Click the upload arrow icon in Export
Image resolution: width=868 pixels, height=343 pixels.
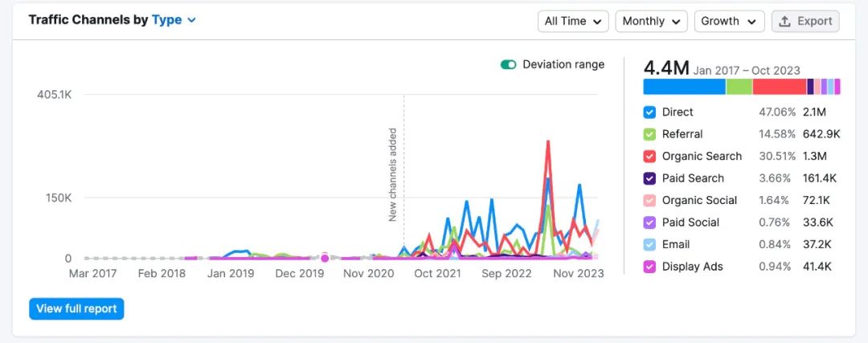pyautogui.click(x=784, y=21)
